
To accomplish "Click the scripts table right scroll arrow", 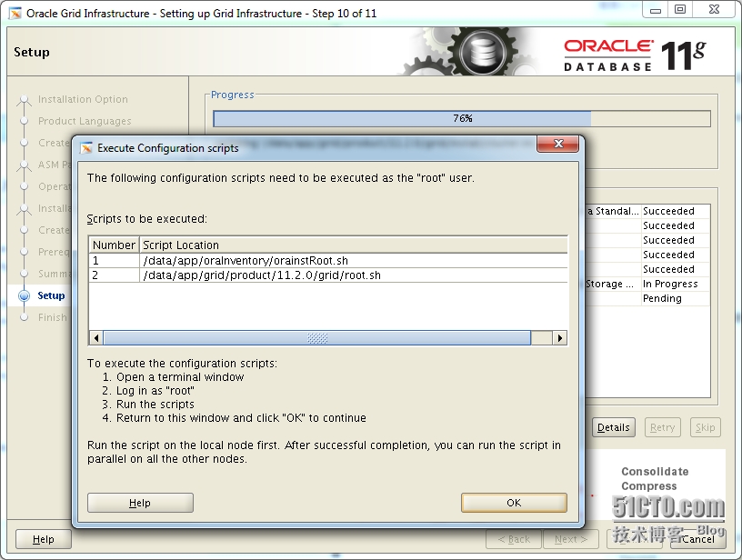I will pyautogui.click(x=560, y=337).
